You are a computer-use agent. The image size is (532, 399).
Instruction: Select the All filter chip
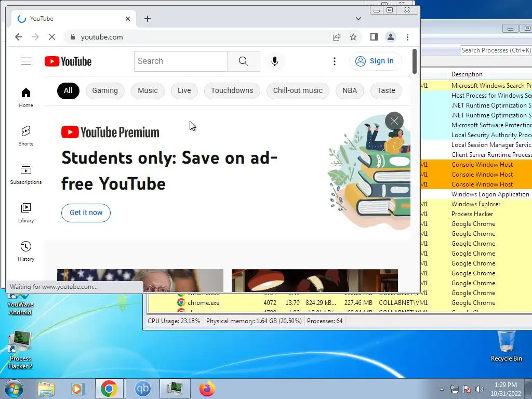(68, 90)
